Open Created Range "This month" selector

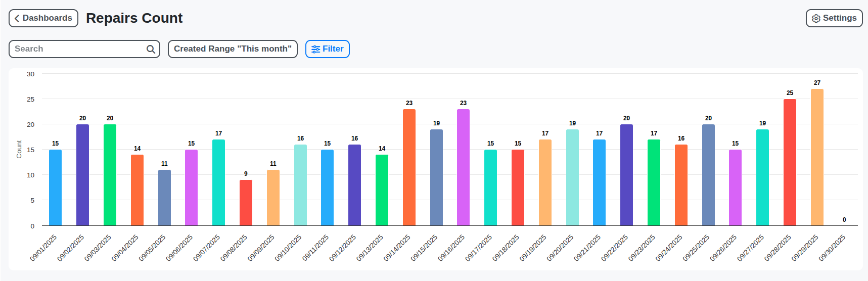point(233,49)
